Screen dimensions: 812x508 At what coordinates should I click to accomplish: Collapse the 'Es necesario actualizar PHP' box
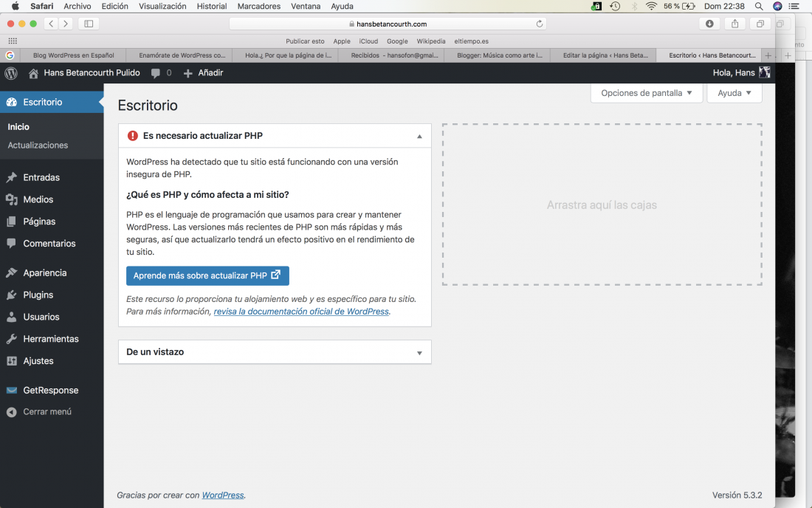click(419, 136)
